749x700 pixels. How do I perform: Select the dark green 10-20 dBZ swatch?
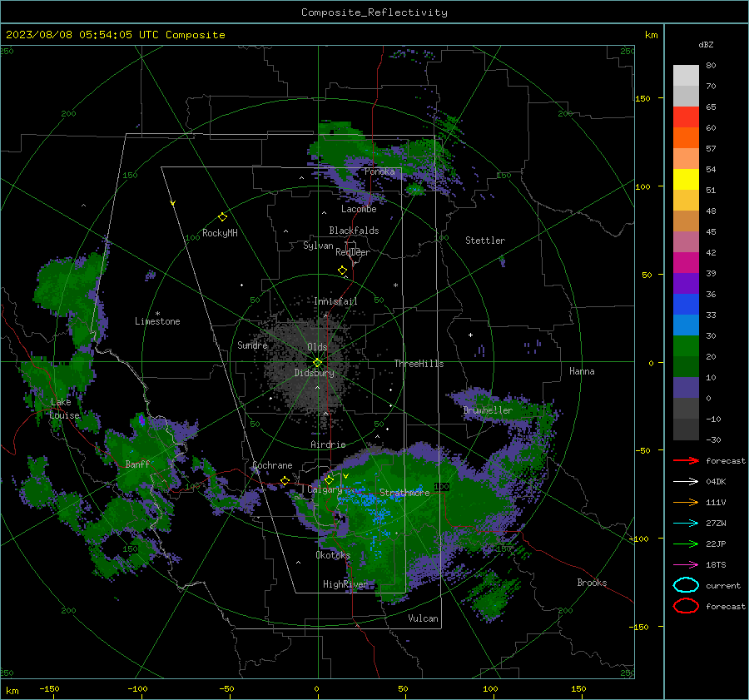click(x=686, y=367)
